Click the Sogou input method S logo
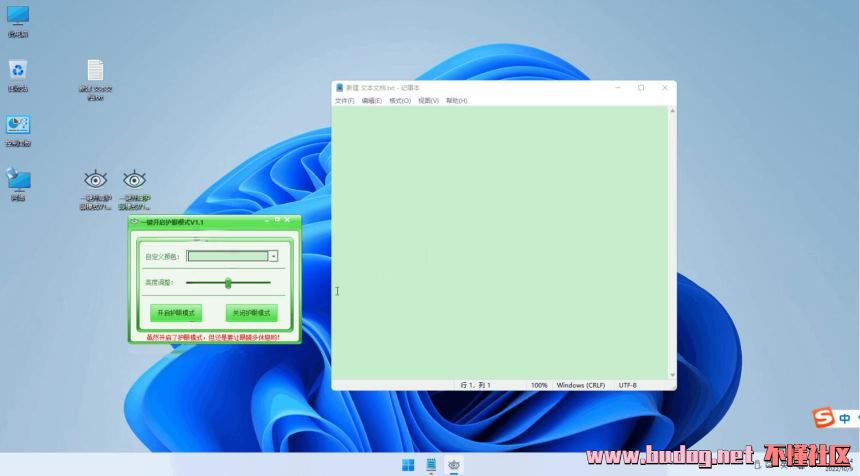Image resolution: width=860 pixels, height=476 pixels. pyautogui.click(x=823, y=418)
